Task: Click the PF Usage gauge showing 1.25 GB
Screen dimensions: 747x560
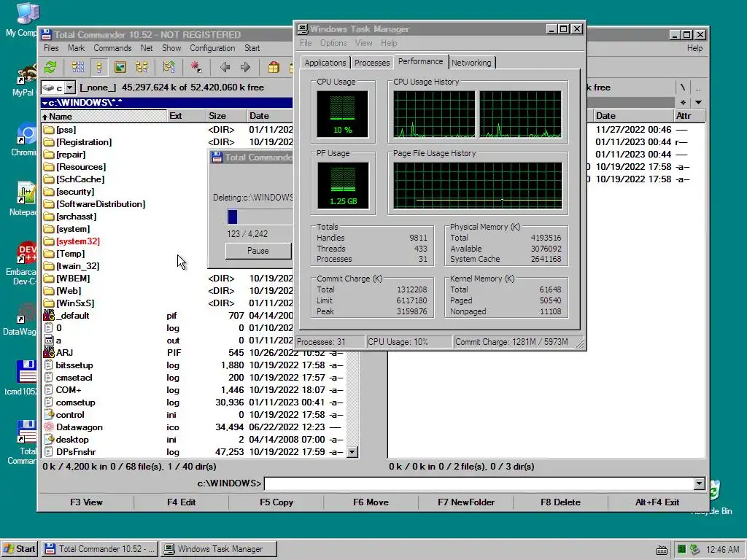Action: coord(343,184)
